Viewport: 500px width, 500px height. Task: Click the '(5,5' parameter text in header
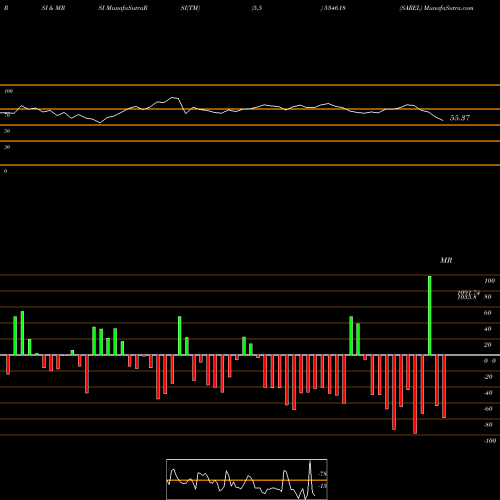coord(257,8)
